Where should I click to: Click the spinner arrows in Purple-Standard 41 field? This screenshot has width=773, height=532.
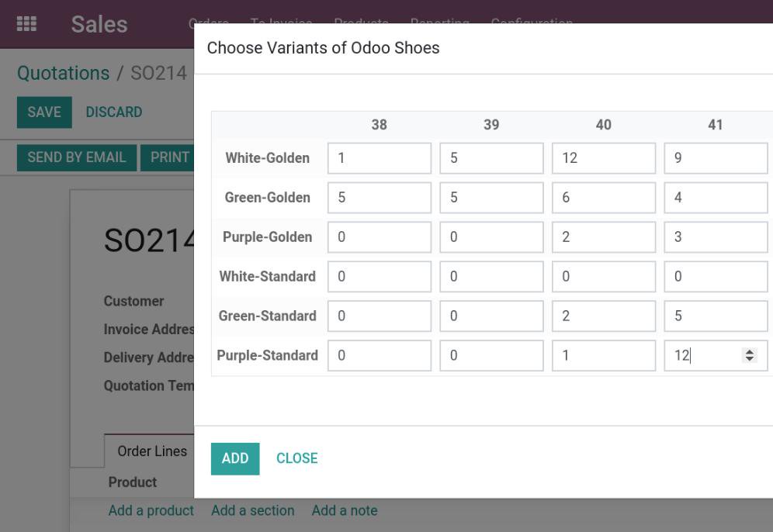point(749,355)
